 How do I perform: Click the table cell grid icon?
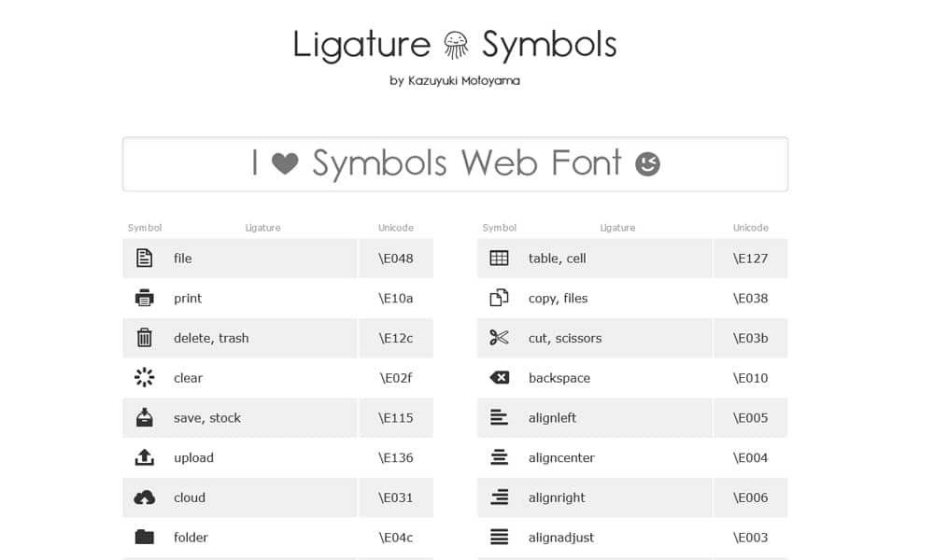[x=499, y=259]
